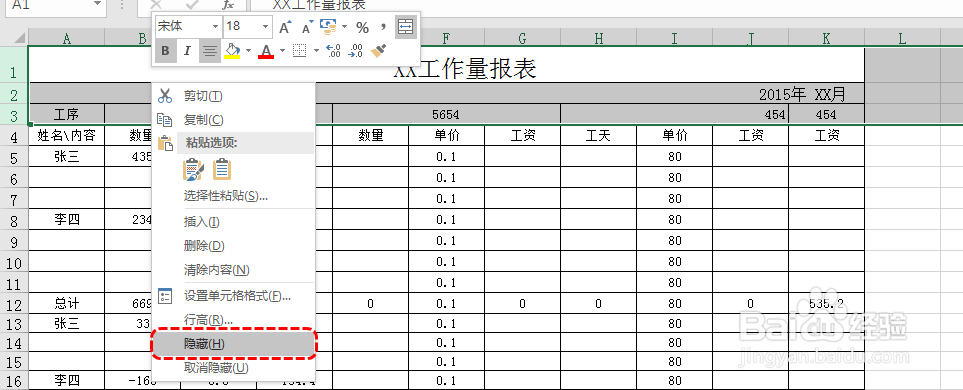Viewport: 963px width, 390px height.
Task: Select row 1 header
Action: 14,65
